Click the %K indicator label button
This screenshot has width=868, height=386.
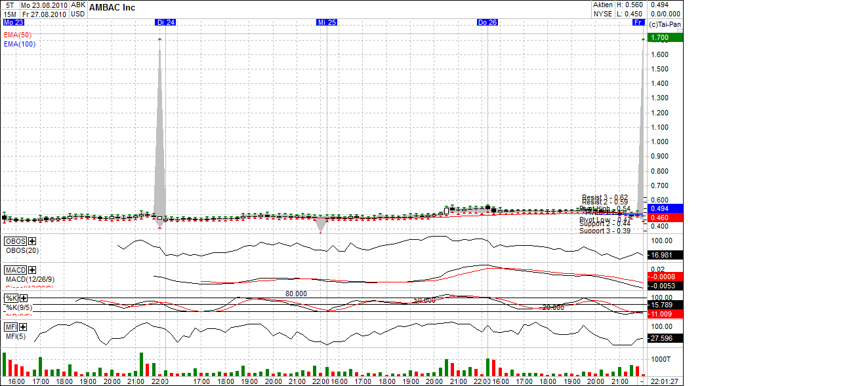click(x=11, y=298)
